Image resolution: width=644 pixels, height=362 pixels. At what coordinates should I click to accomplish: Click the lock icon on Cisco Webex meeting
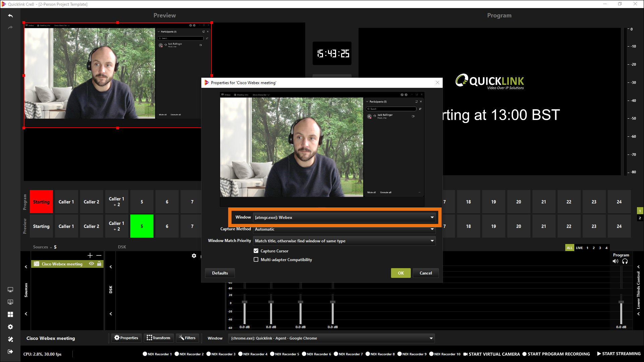click(x=99, y=264)
